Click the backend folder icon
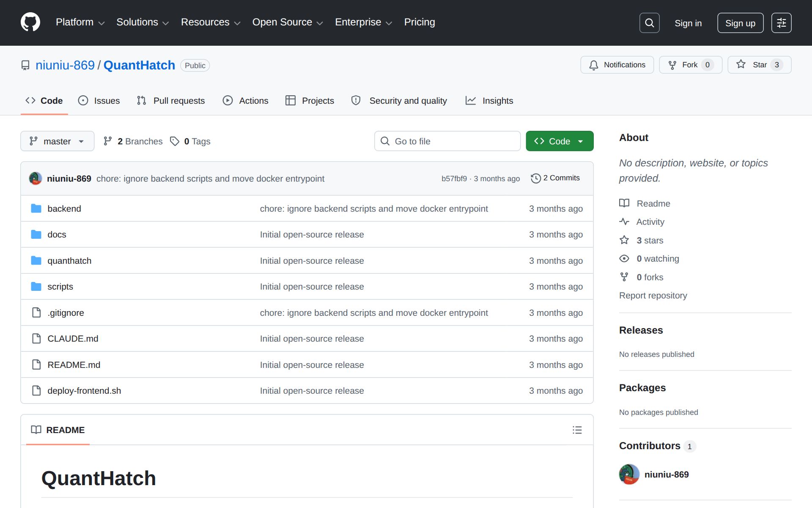The height and width of the screenshot is (508, 812). point(36,208)
